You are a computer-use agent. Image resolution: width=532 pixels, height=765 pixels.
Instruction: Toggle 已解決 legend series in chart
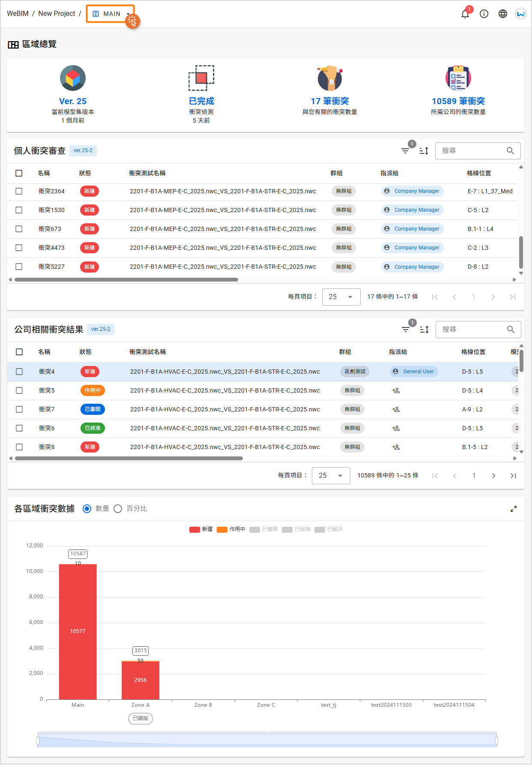(x=329, y=530)
